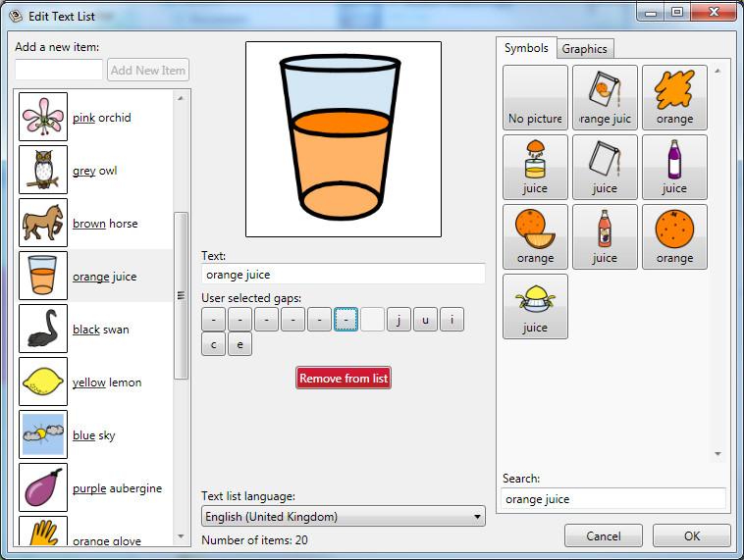Toggle the 'j' letter gap button
744x560 pixels.
click(399, 320)
